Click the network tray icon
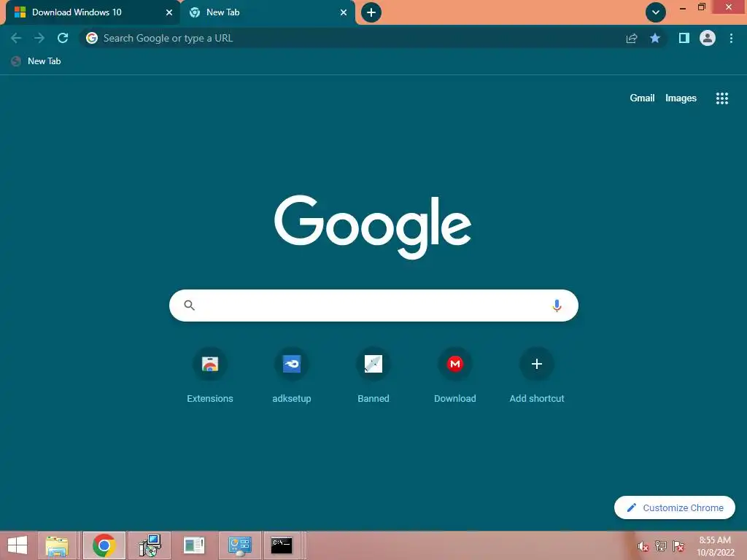This screenshot has width=747, height=560. [660, 546]
